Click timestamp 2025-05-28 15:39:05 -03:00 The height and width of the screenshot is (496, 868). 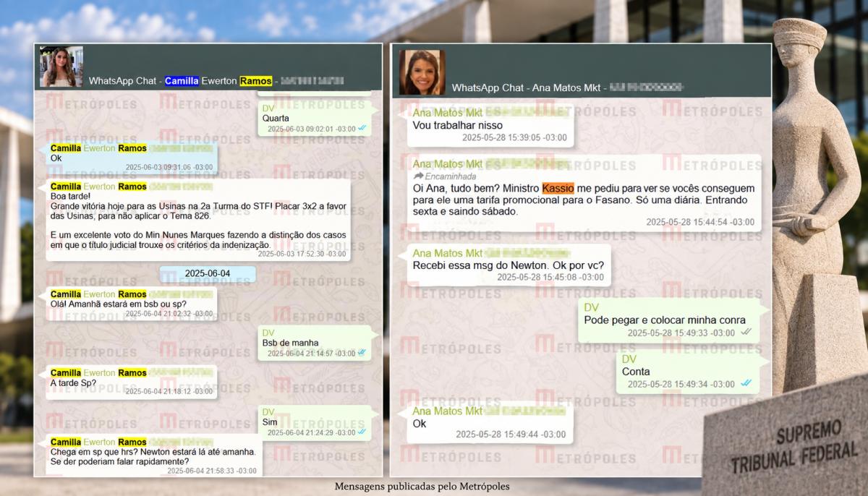pos(514,137)
